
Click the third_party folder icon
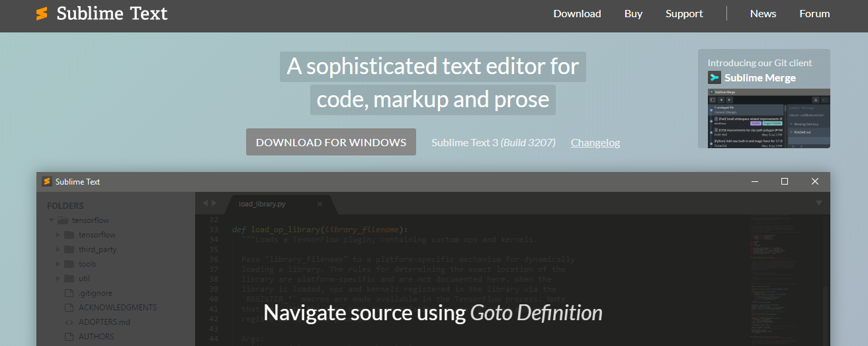69,249
